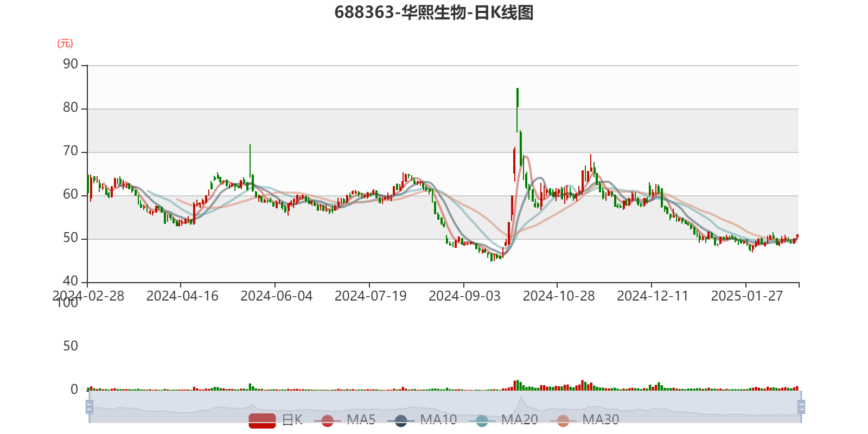Screen dimensions: 868x434
Task: Click the left handle of the zoom slider
Action: [x=90, y=407]
